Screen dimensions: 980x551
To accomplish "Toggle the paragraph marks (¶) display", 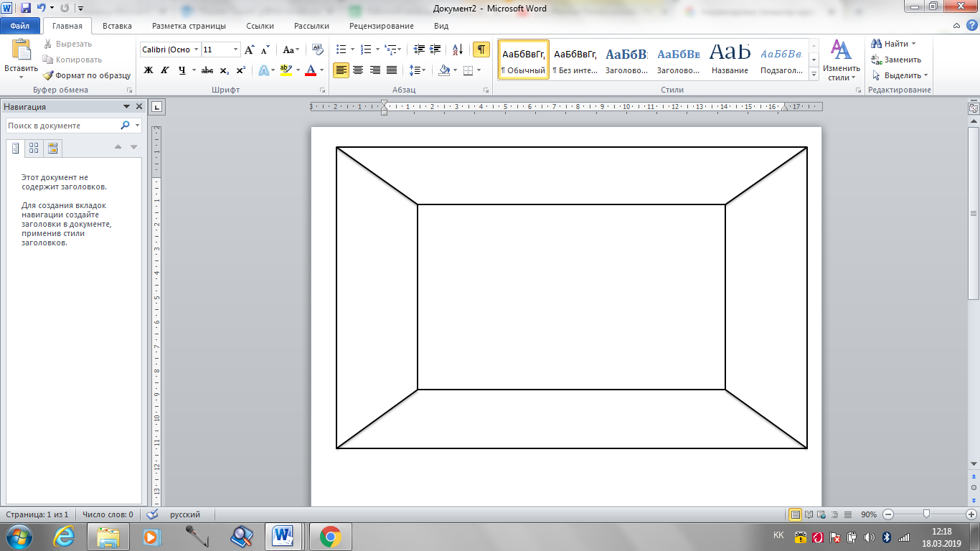I will 481,50.
